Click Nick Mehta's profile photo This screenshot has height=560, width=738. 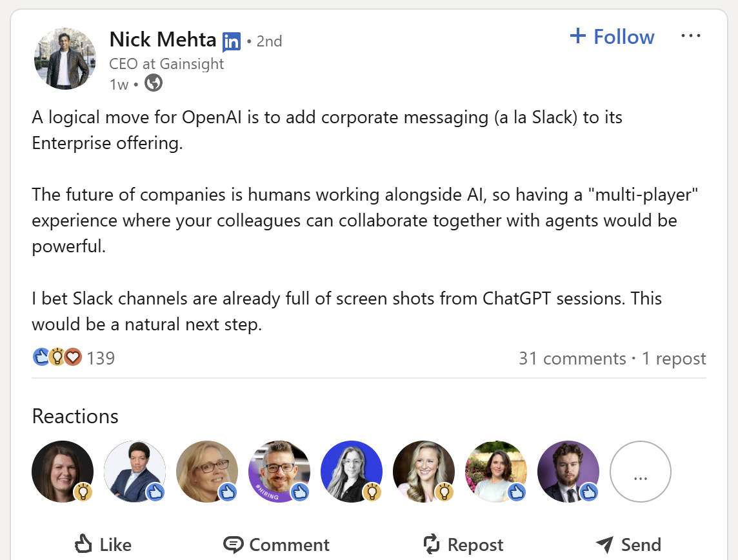65,58
